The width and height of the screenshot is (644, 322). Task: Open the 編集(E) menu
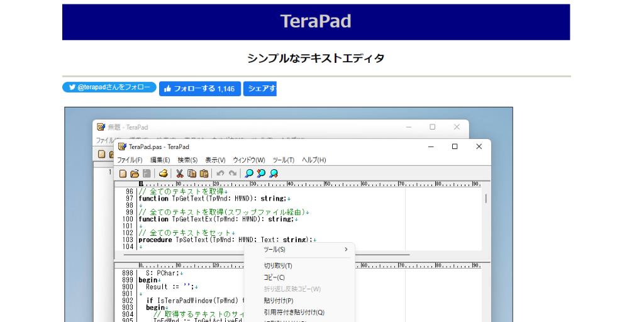pyautogui.click(x=160, y=160)
